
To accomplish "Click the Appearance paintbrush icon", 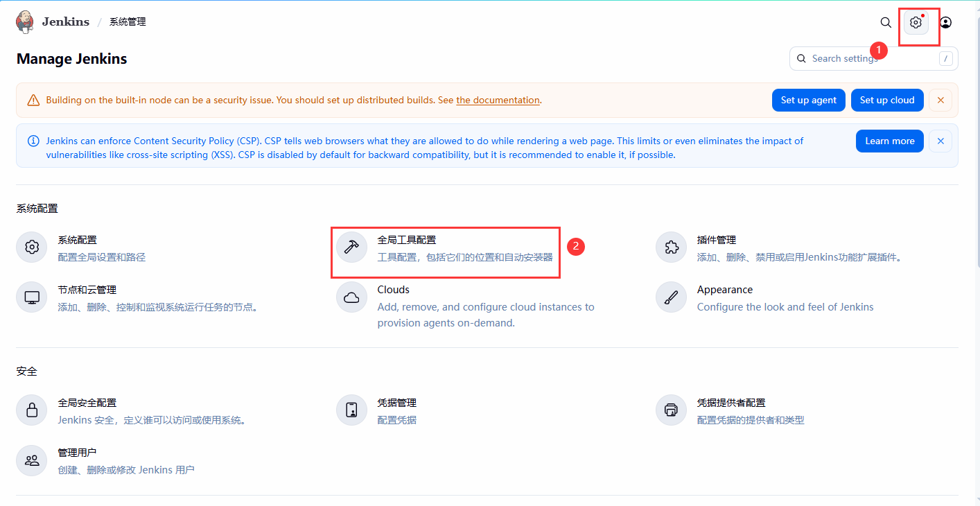I will pos(671,297).
